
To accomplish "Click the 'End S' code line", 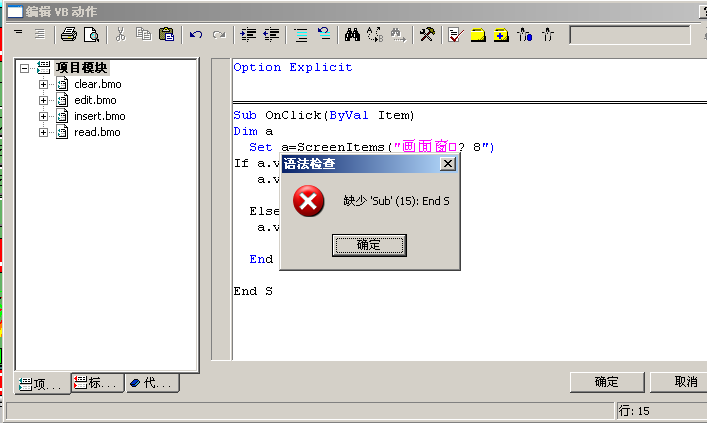I will tap(253, 291).
